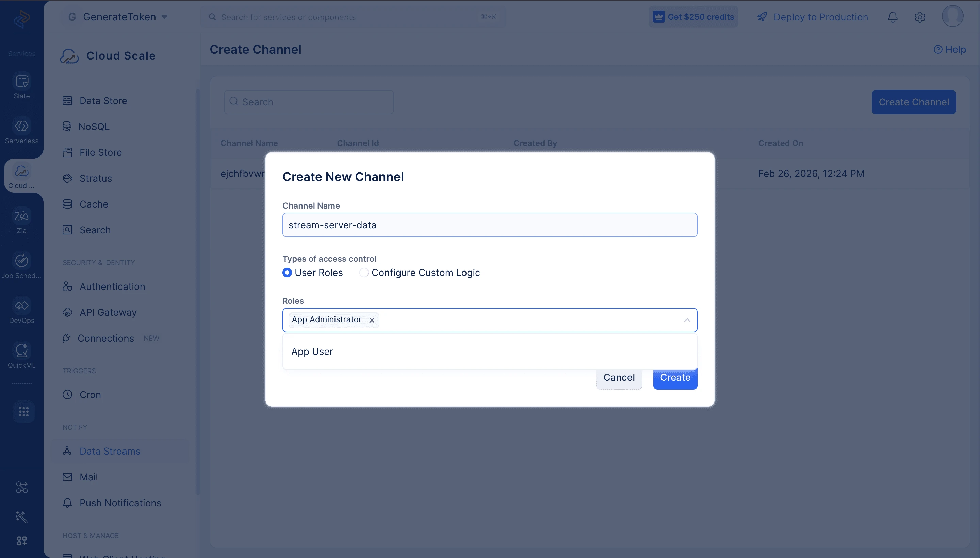Choose App User from roles list

[x=489, y=351]
